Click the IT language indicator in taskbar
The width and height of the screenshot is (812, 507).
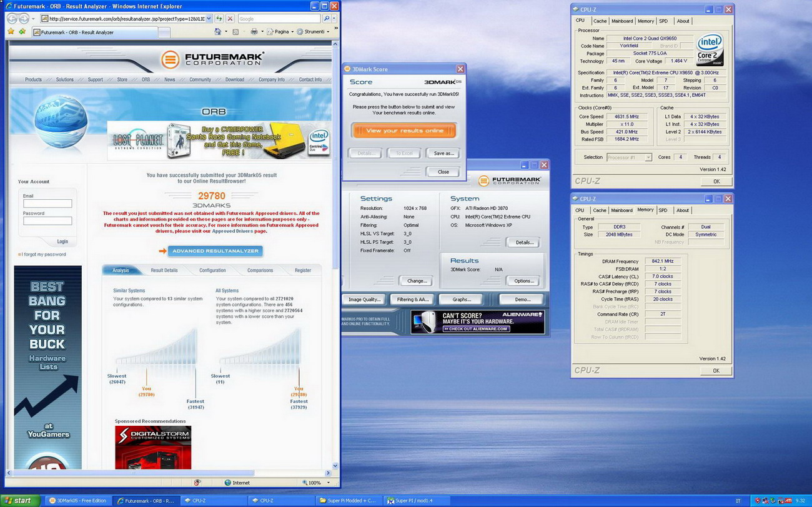(738, 501)
